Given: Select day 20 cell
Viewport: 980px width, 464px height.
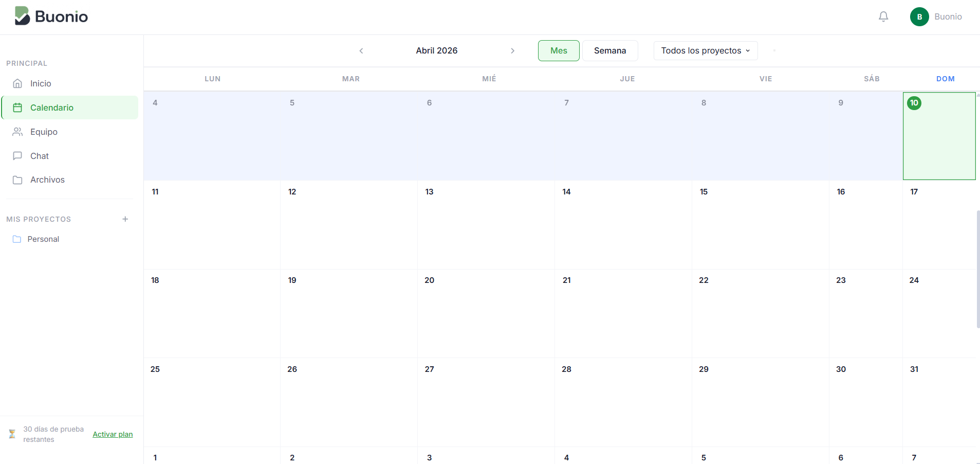Looking at the screenshot, I should [486, 314].
